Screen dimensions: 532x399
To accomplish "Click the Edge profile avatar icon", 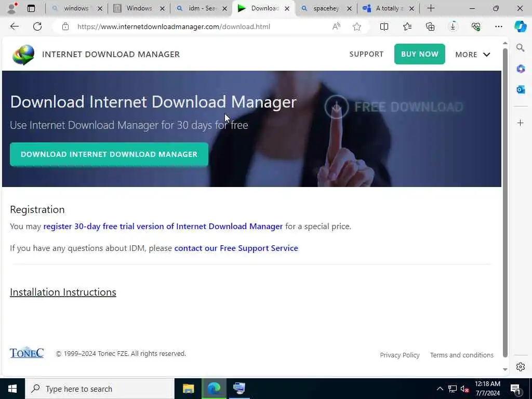I will pos(12,8).
